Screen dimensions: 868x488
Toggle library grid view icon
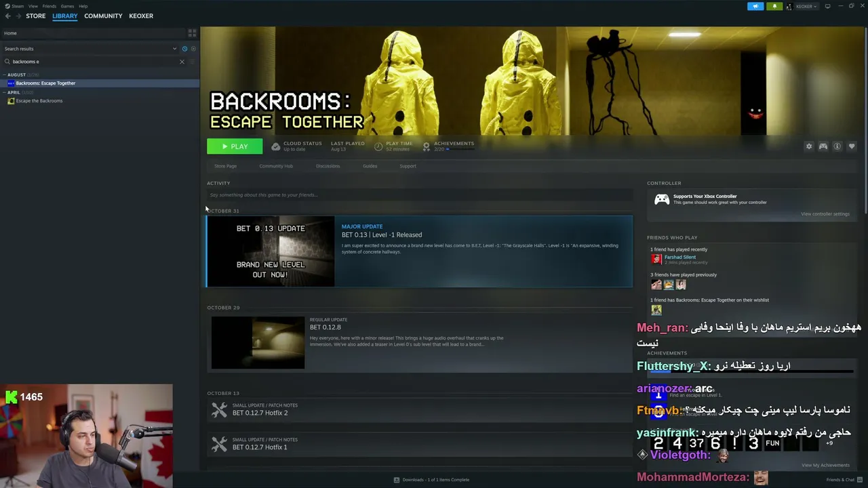[x=192, y=33]
